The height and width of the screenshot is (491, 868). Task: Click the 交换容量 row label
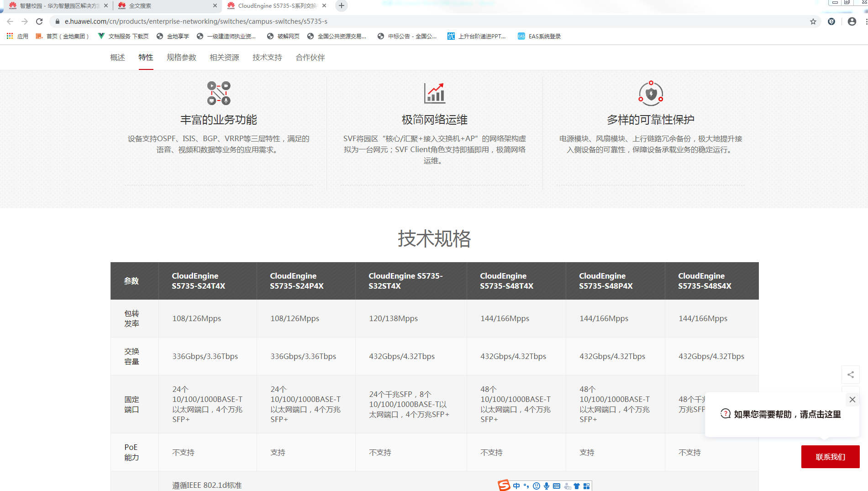click(132, 356)
